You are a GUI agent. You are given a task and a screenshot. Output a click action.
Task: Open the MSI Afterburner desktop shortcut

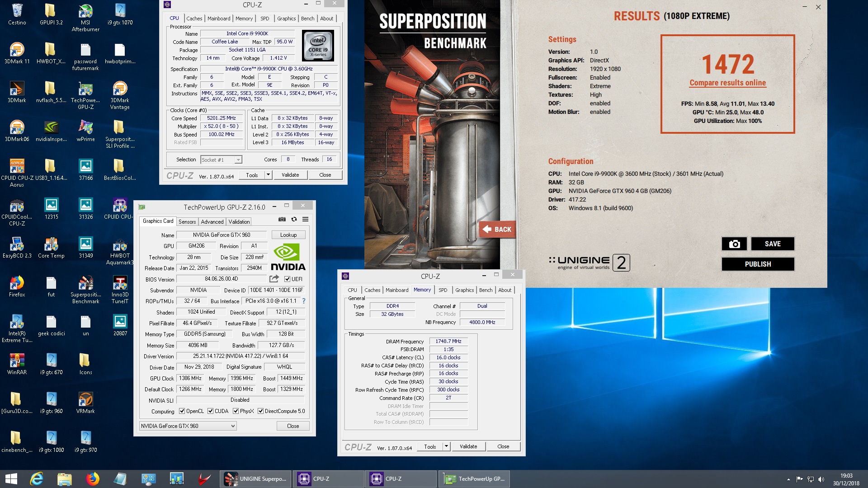pos(85,18)
